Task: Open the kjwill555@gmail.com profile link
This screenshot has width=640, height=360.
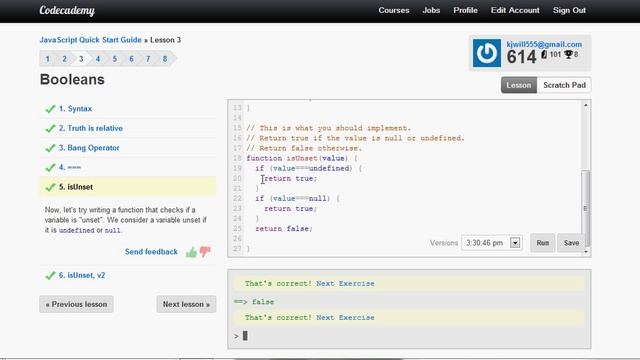Action: tap(544, 44)
